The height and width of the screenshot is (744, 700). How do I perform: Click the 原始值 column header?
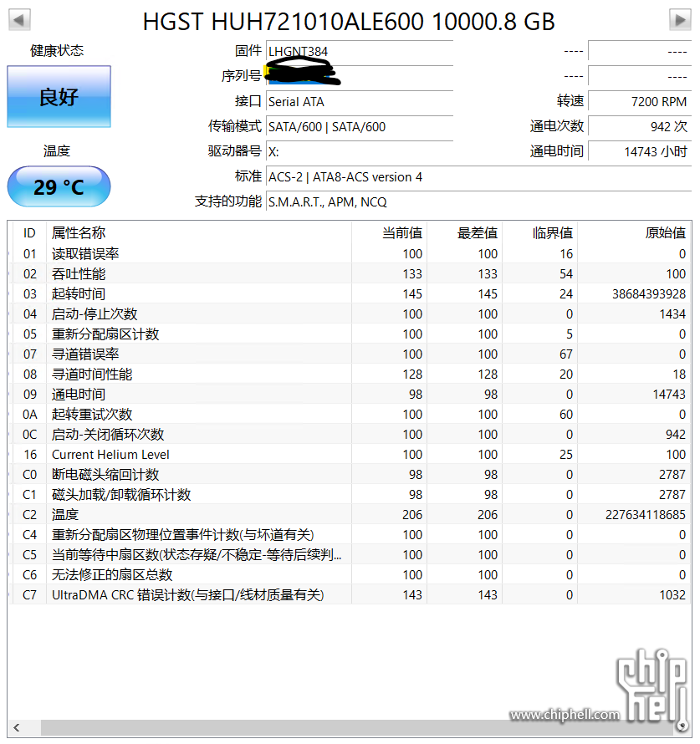coord(634,233)
